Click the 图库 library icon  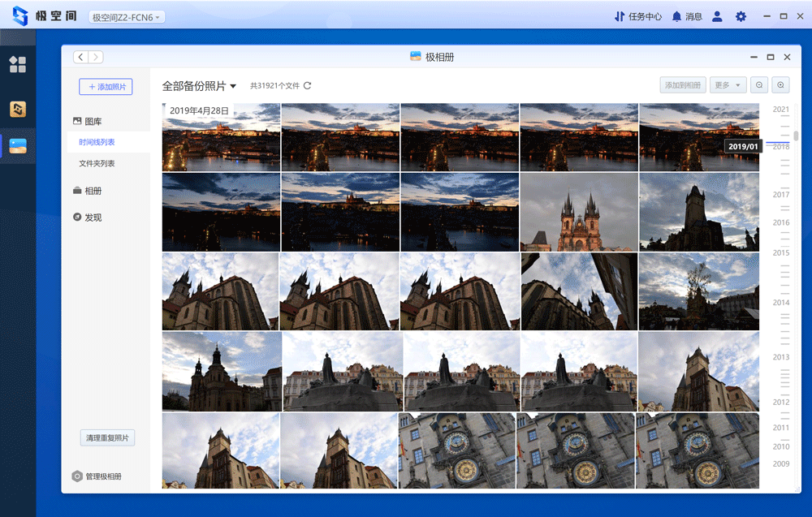coord(77,121)
